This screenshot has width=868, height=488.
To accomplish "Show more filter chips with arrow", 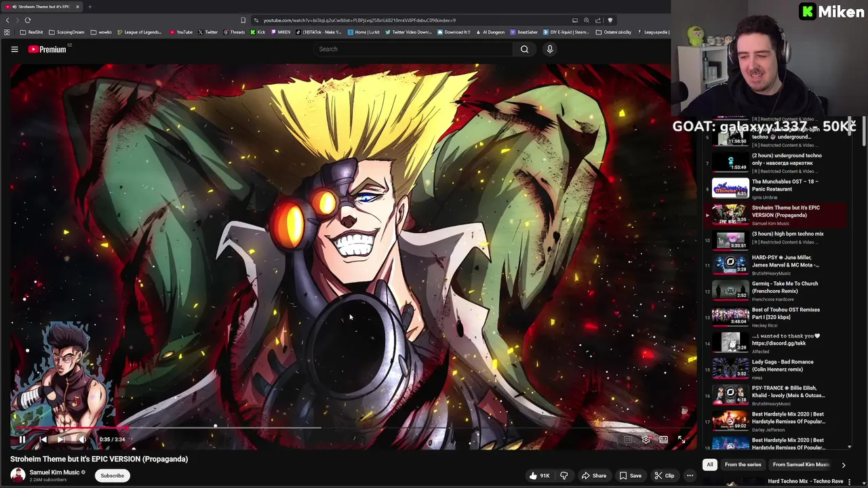I will click(x=843, y=465).
